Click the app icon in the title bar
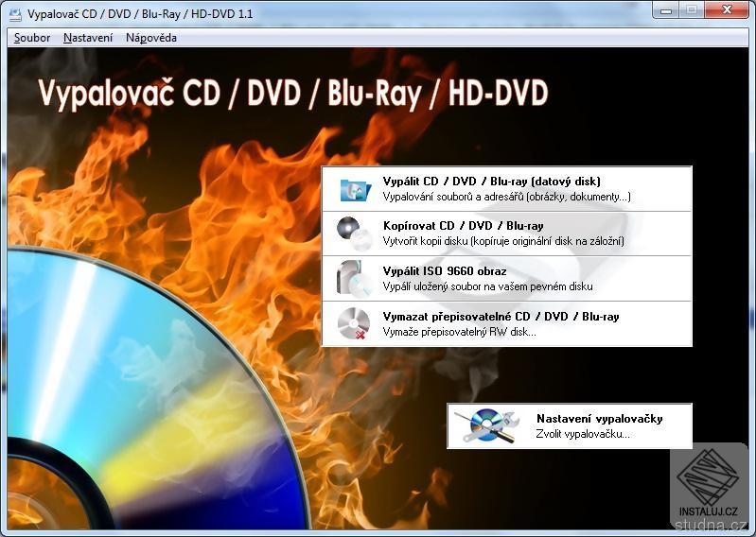This screenshot has width=756, height=537. pyautogui.click(x=15, y=14)
